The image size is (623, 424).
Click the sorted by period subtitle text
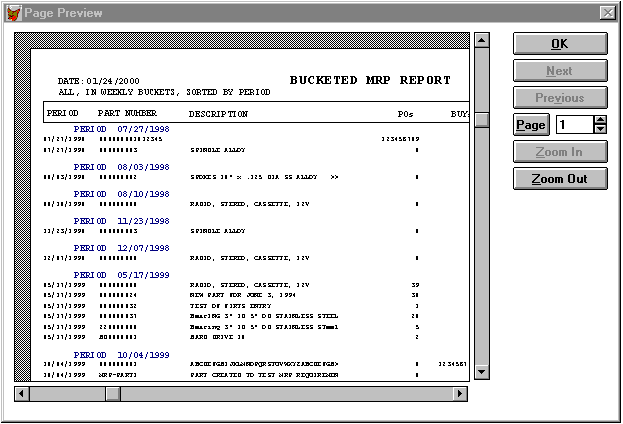point(164,92)
